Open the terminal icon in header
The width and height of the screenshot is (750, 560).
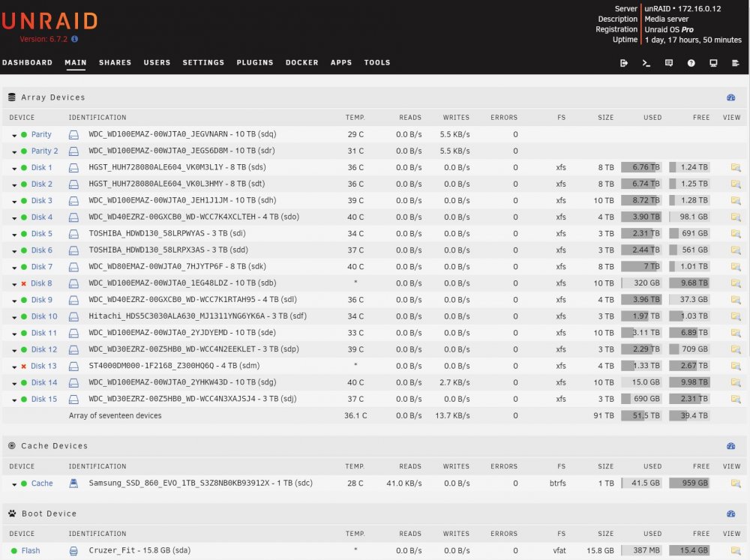646,63
